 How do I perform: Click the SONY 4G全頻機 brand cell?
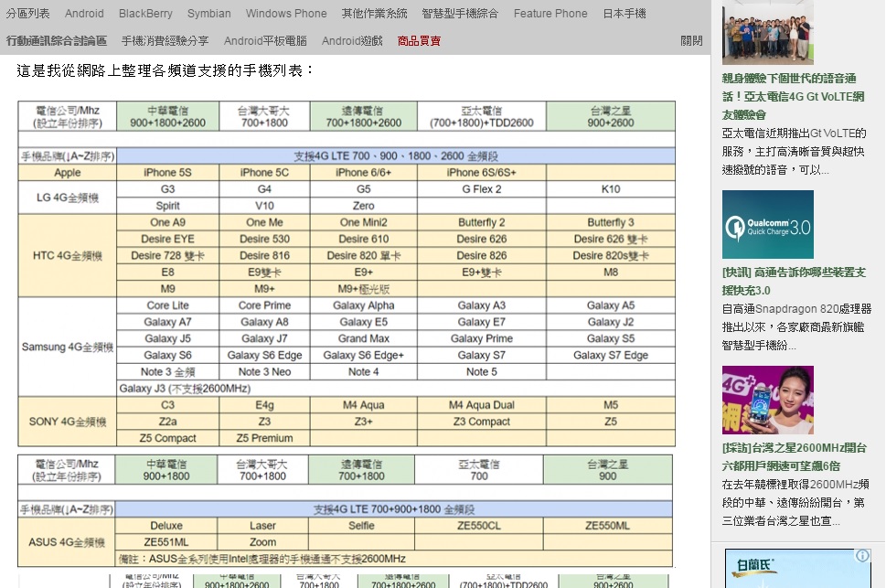coord(68,422)
